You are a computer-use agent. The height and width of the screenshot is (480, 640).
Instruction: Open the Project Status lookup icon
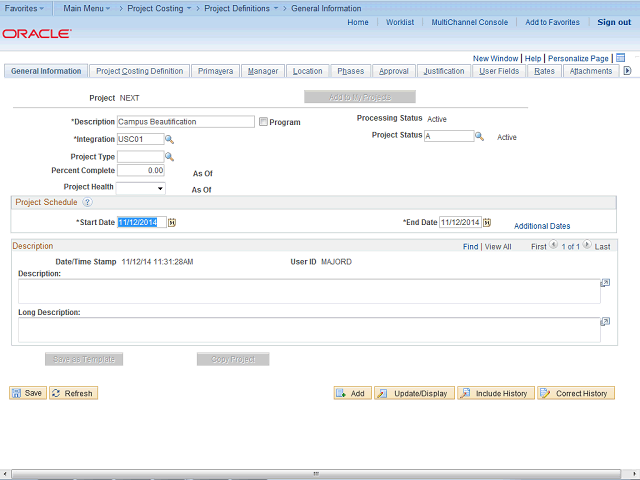click(480, 136)
